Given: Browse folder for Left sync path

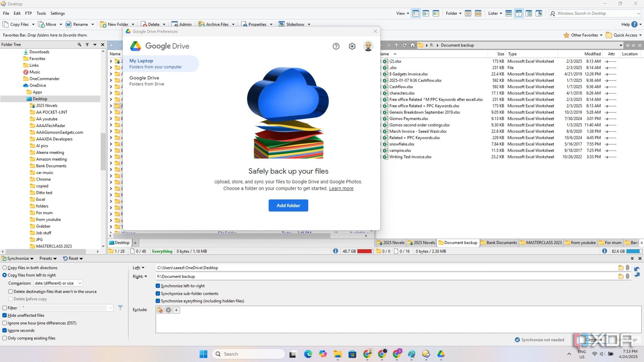Looking at the screenshot, I should tap(621, 268).
